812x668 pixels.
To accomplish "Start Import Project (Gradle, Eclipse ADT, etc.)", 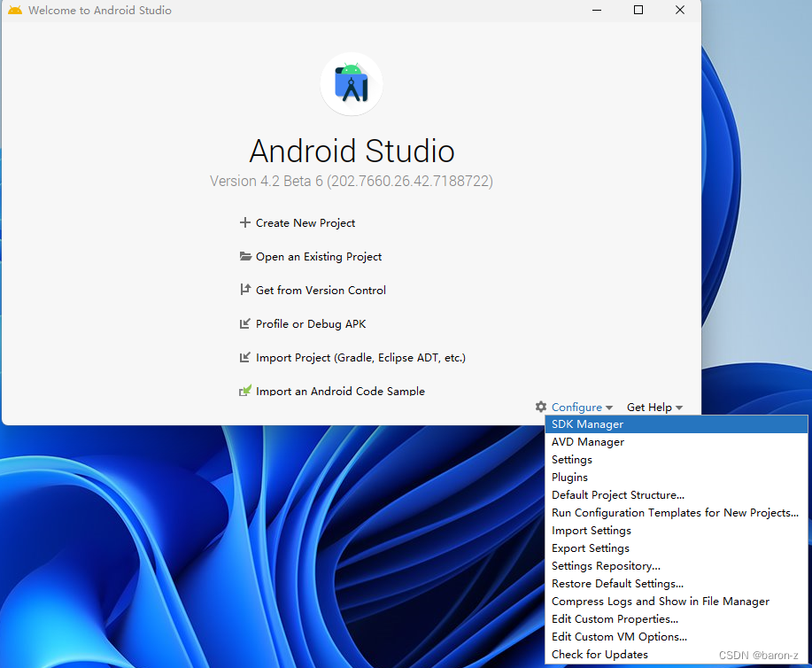I will pos(360,358).
